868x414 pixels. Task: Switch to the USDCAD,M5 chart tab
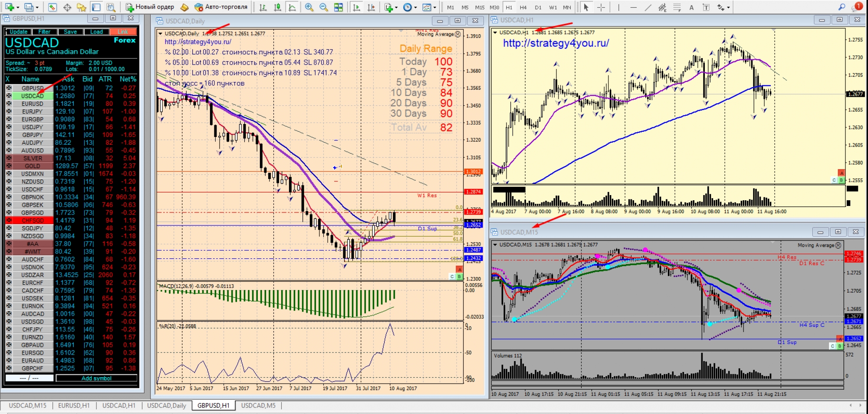[258, 405]
